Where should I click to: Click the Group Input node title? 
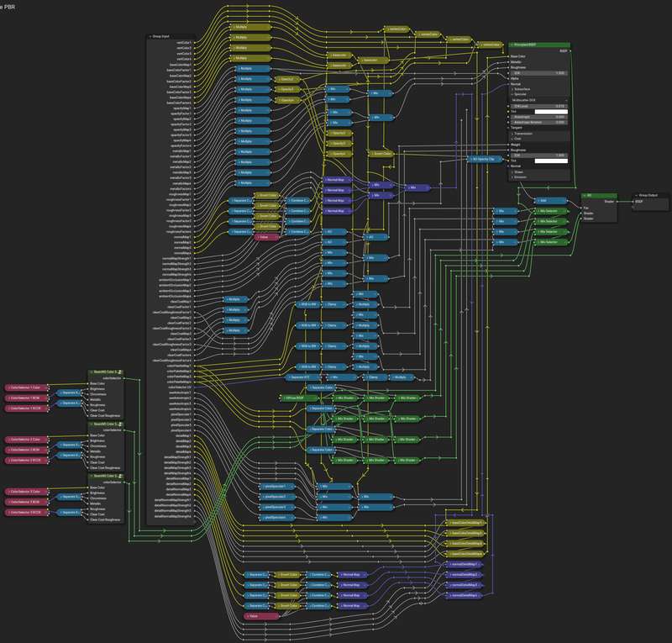pos(160,36)
